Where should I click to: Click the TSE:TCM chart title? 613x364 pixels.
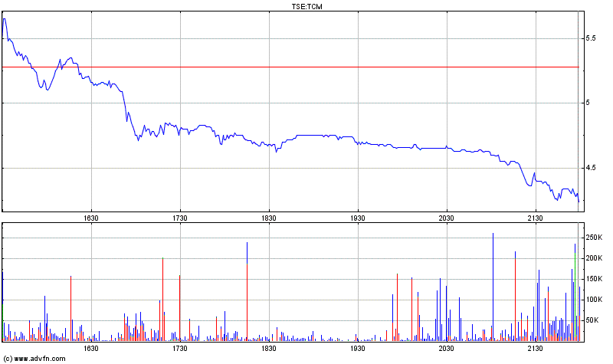tap(307, 7)
